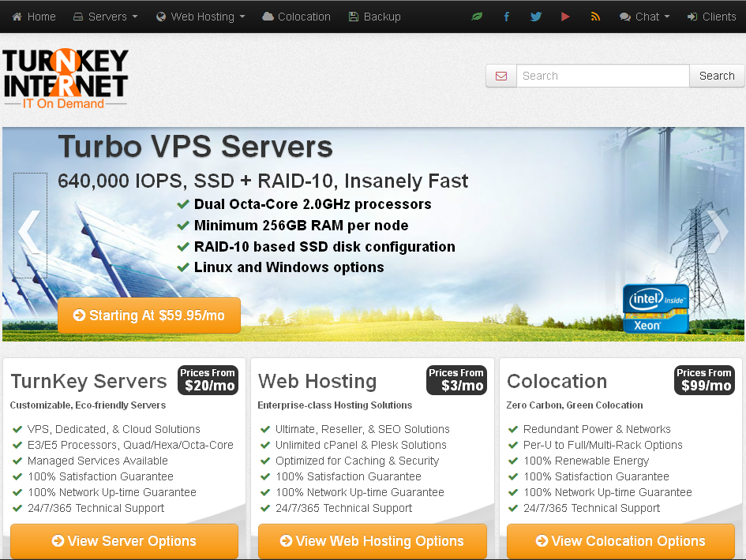This screenshot has width=746, height=560.
Task: Expand the Web Hosting dropdown menu
Action: [201, 17]
